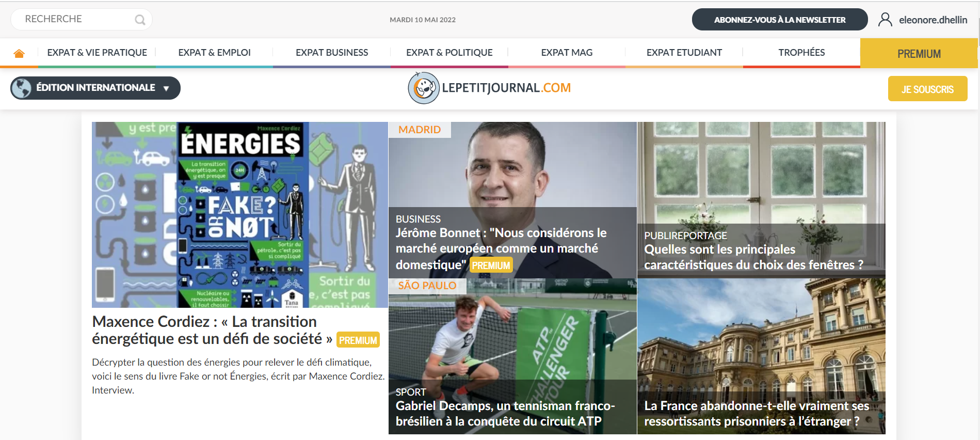Expand the Édition Internationale dropdown arrow
This screenshot has height=440, width=980.
point(166,88)
